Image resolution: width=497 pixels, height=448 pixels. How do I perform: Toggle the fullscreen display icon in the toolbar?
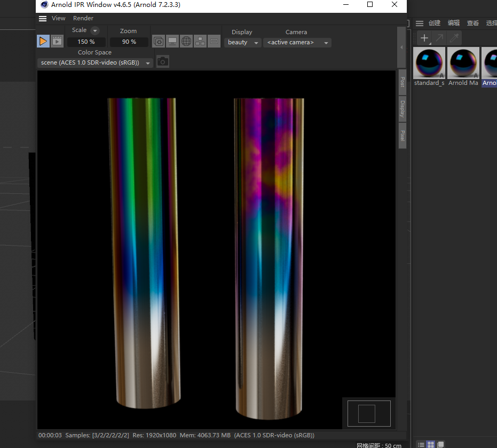coord(172,41)
